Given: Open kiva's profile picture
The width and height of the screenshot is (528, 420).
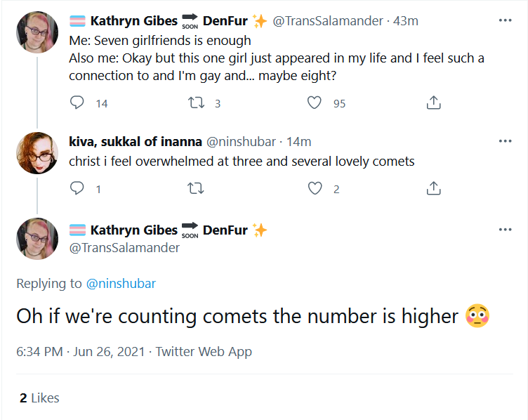Looking at the screenshot, I should tap(37, 153).
